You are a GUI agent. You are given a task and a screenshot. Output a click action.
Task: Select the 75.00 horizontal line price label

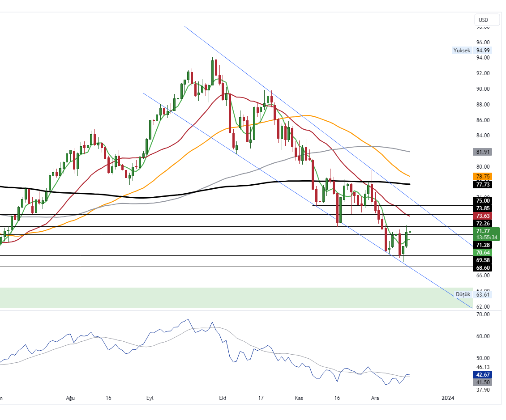pyautogui.click(x=482, y=201)
